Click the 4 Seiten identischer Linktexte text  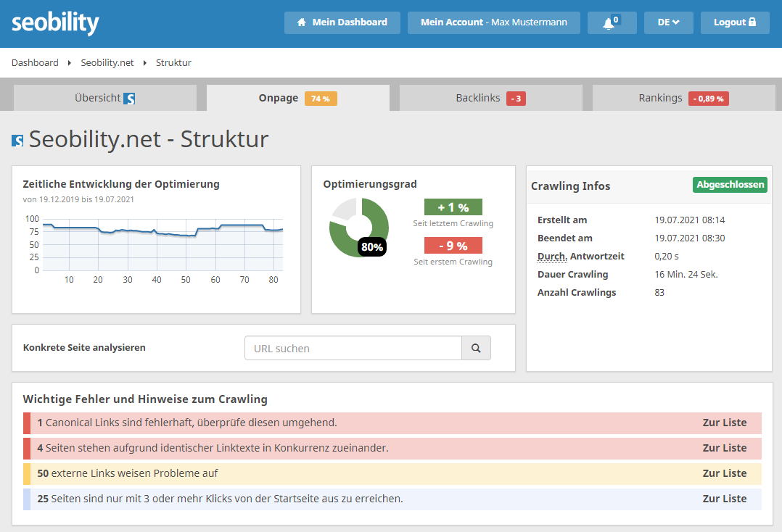click(213, 449)
